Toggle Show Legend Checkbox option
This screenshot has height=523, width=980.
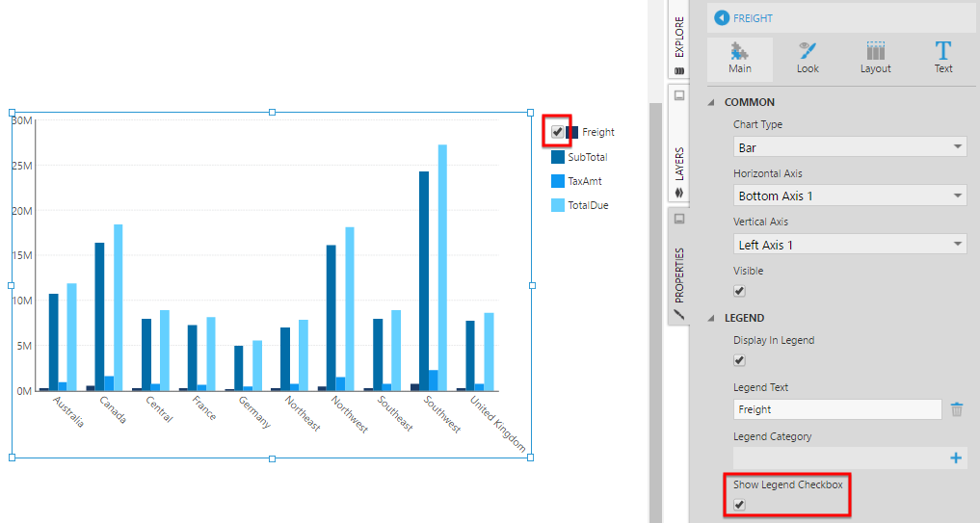(739, 505)
